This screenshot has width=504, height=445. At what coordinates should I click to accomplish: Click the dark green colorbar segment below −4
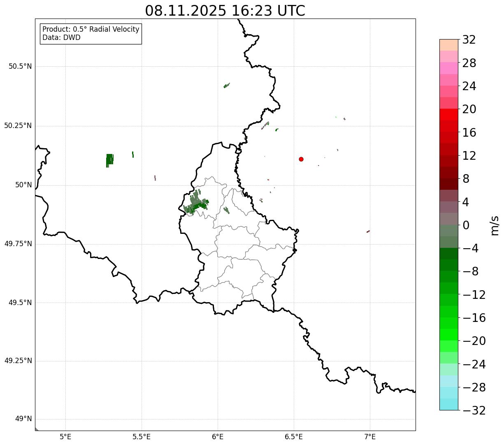coord(448,254)
